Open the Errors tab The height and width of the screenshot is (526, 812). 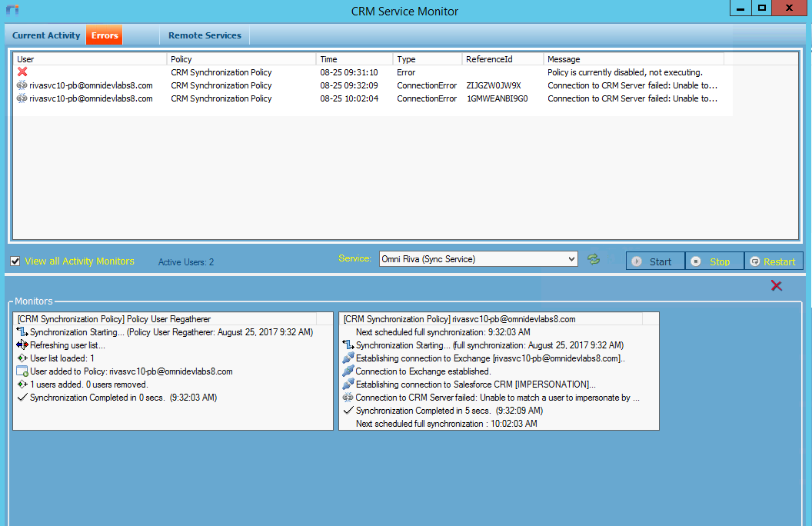click(105, 35)
